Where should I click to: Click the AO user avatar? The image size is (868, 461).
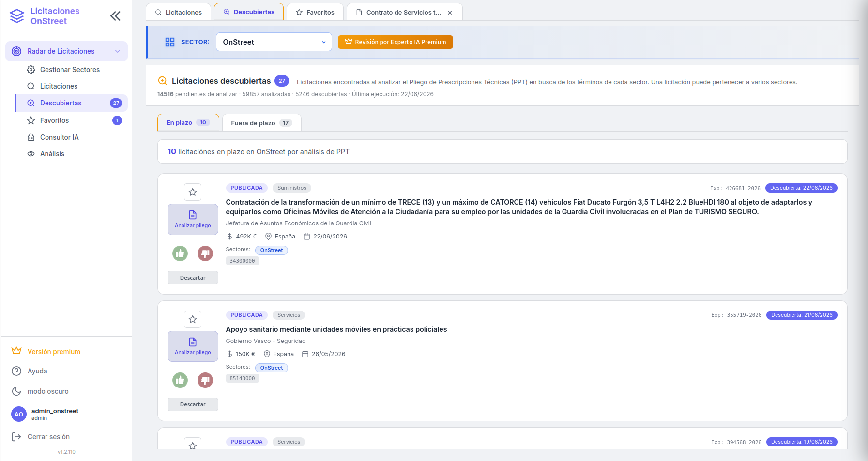[x=18, y=414]
